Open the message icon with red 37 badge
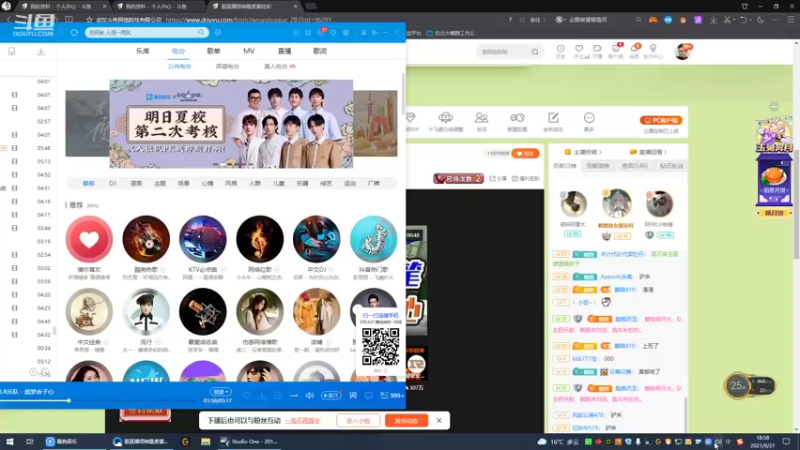This screenshot has width=800, height=450. coord(320,32)
